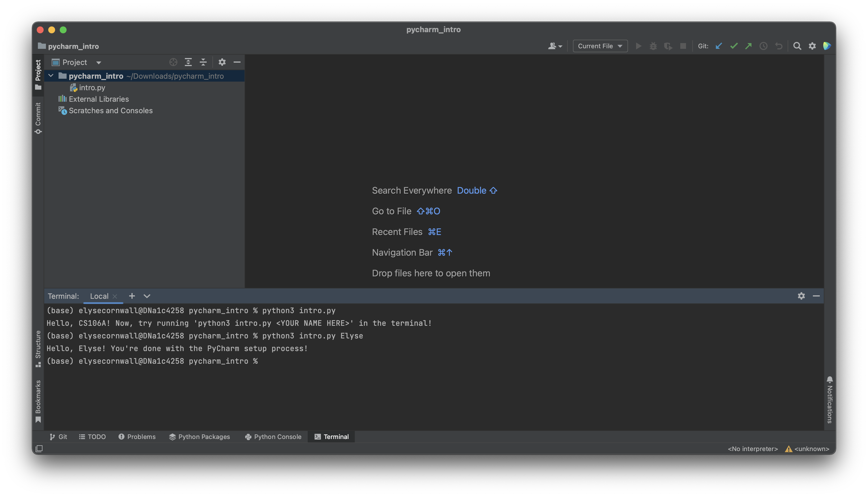
Task: Open Search Everywhere magnifier icon
Action: 797,46
